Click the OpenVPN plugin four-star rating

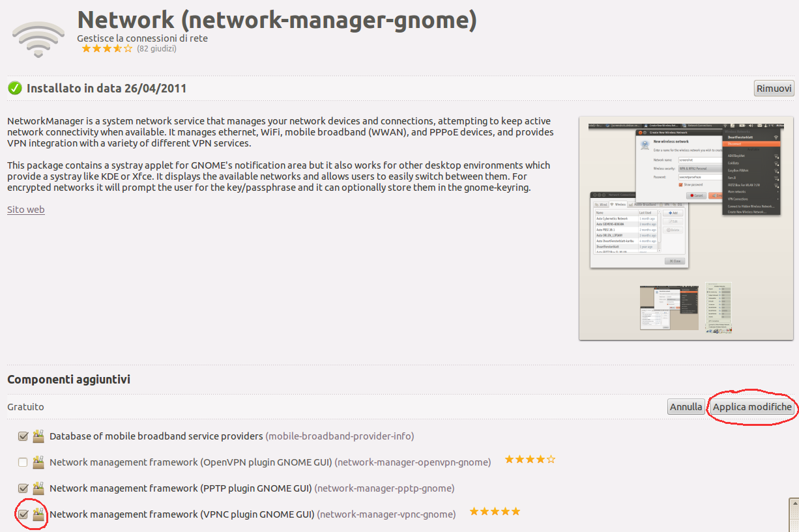tap(530, 460)
